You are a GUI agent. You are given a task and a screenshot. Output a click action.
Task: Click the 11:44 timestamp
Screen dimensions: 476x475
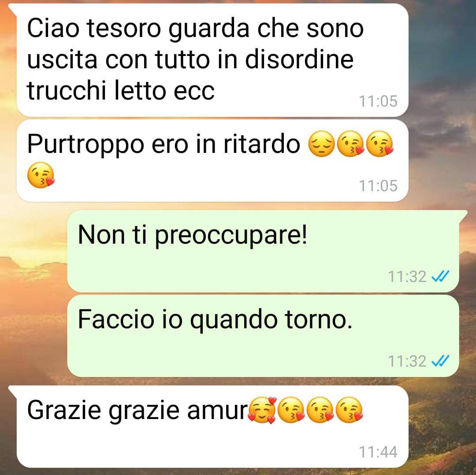(x=378, y=452)
